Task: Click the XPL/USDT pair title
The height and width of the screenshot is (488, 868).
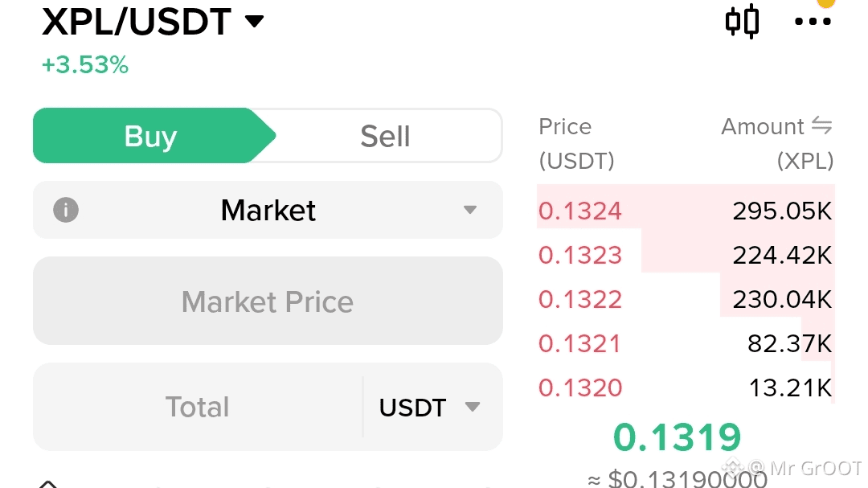Action: click(137, 22)
